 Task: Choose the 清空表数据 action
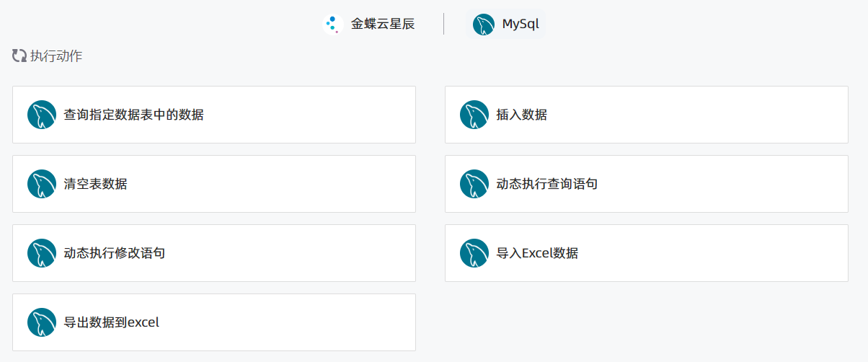click(x=214, y=184)
